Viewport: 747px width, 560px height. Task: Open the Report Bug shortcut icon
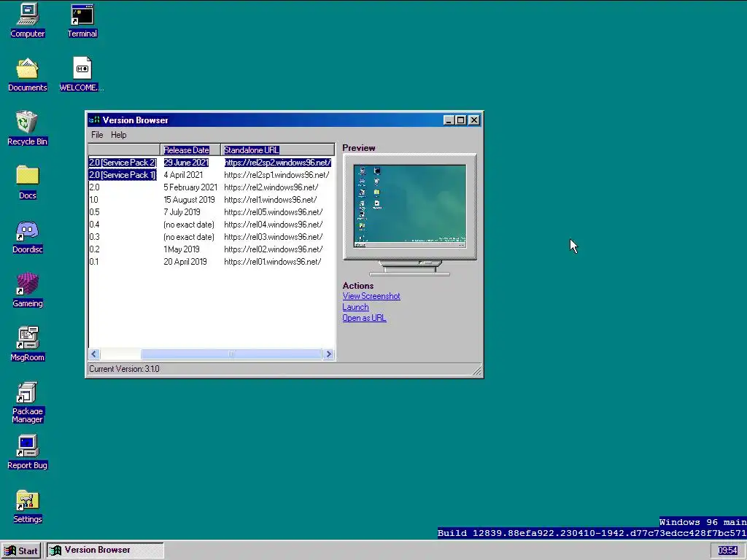(28, 452)
